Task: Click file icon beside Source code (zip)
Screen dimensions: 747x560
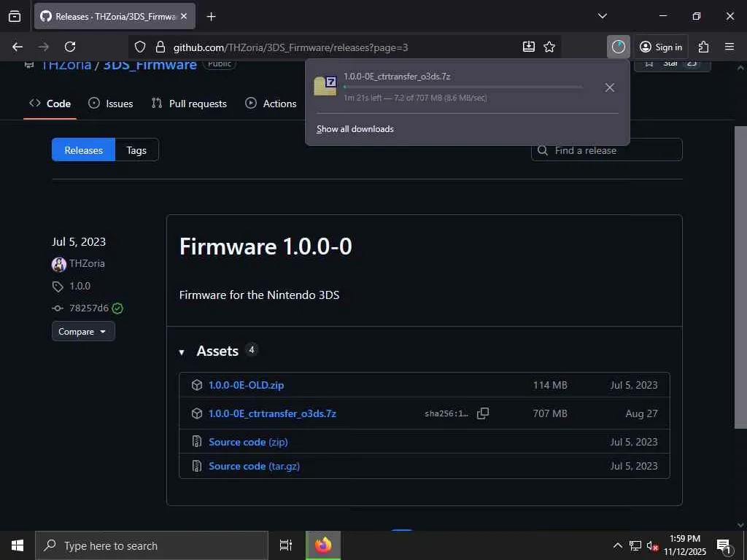Action: [x=197, y=442]
